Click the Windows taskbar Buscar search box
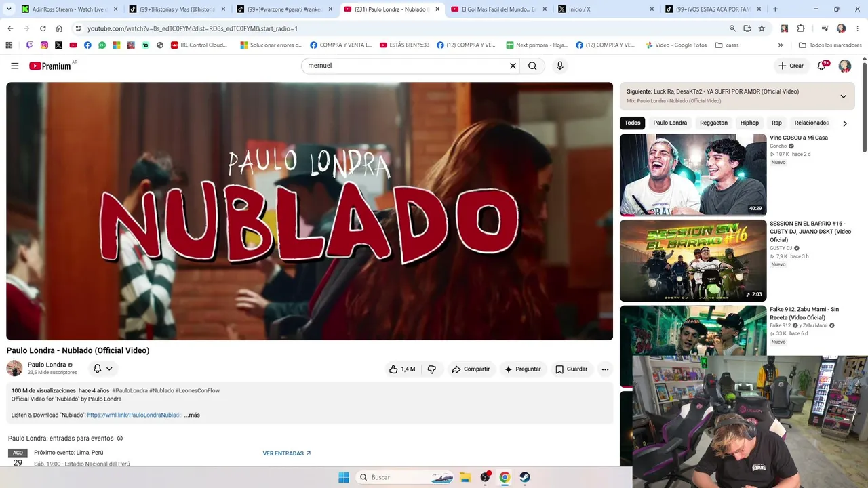This screenshot has height=488, width=868. [x=405, y=477]
